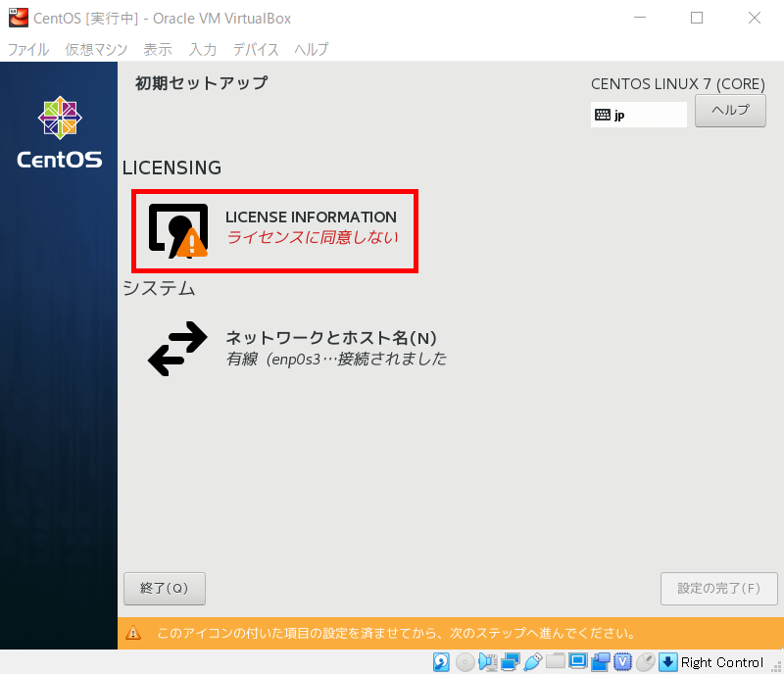The height and width of the screenshot is (674, 784).
Task: Click the network adapters status icon
Action: [511, 662]
